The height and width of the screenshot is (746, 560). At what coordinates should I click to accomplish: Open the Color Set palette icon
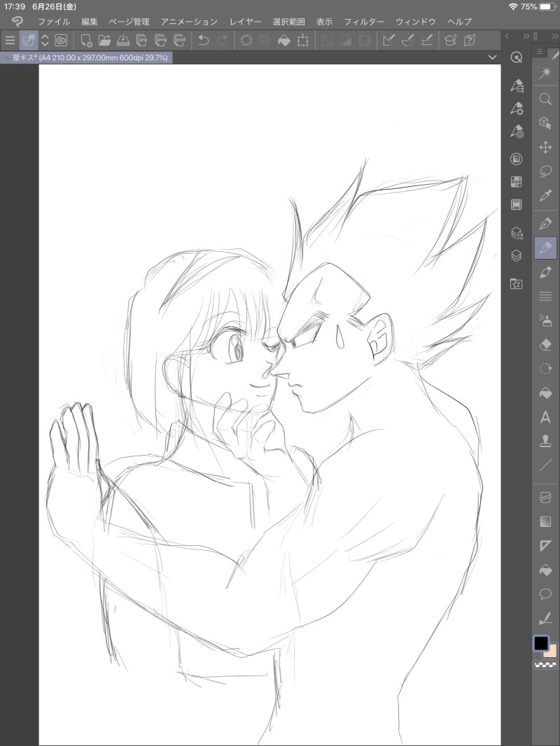[516, 181]
